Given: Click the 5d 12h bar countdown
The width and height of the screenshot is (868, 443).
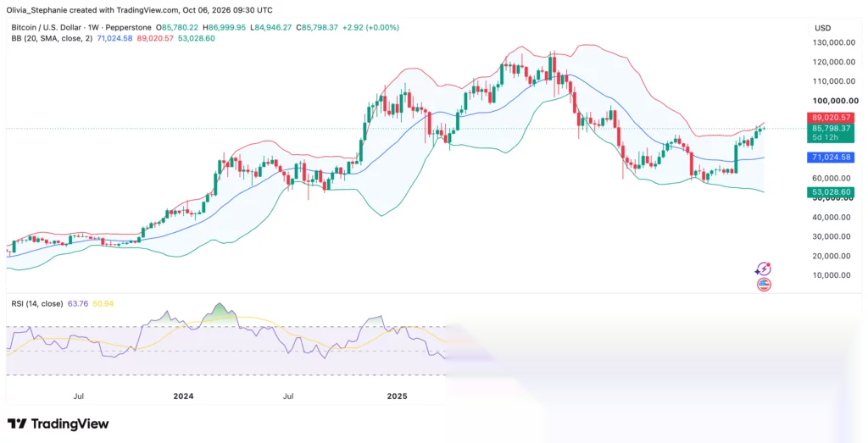Looking at the screenshot, I should [824, 137].
